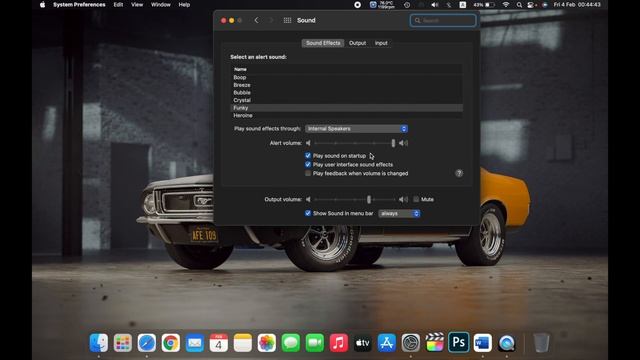This screenshot has height=360, width=640.
Task: Toggle Play sound on startup checkbox
Action: (308, 156)
